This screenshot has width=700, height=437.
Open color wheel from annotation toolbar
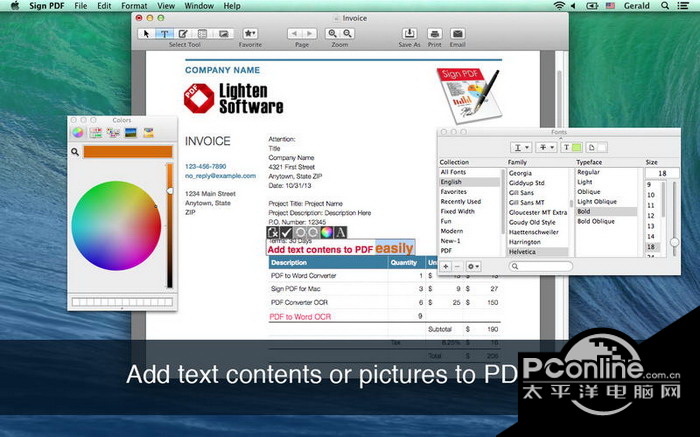[x=327, y=233]
